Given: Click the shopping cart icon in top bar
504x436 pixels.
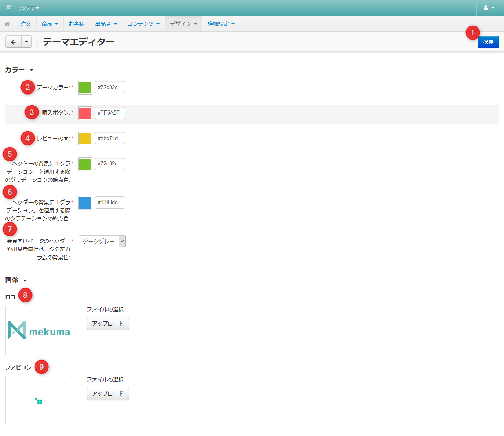Looking at the screenshot, I should (8, 8).
